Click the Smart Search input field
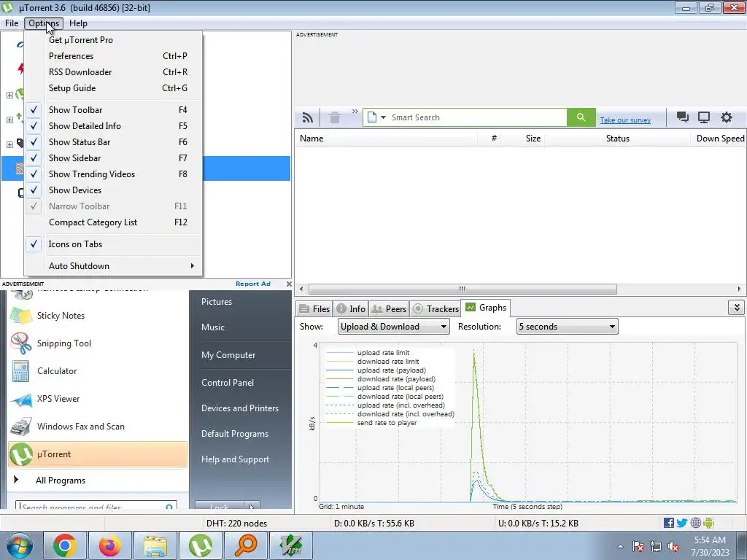The width and height of the screenshot is (747, 560). tap(477, 117)
